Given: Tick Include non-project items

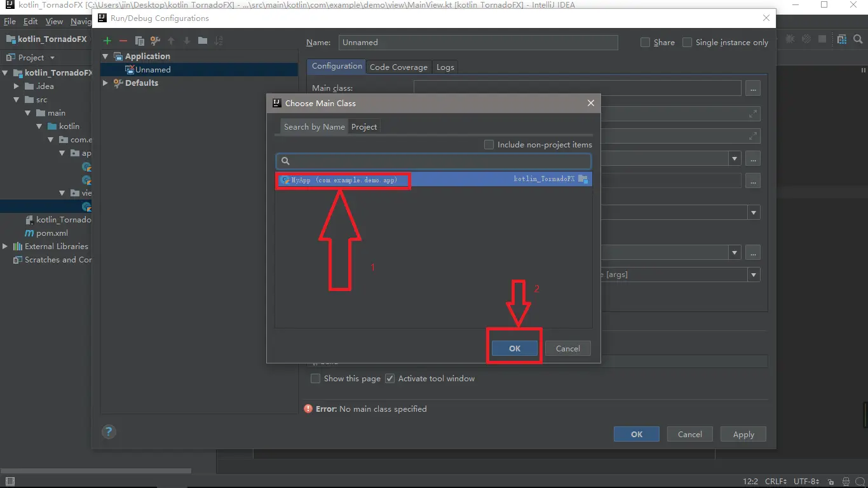Looking at the screenshot, I should (489, 145).
